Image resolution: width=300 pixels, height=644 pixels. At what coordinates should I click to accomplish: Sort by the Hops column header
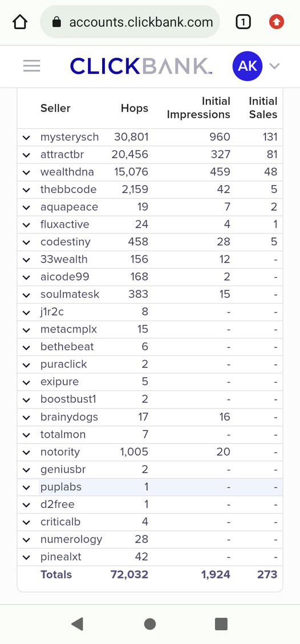point(135,108)
